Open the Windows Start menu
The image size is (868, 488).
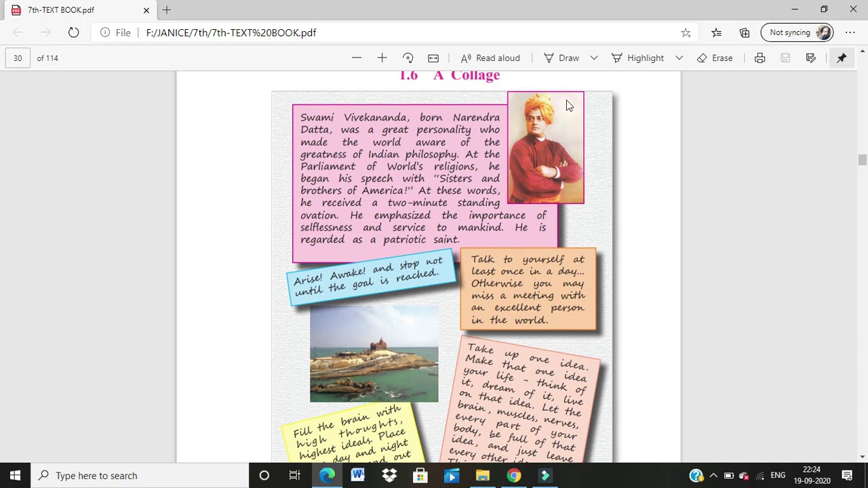[x=15, y=476]
